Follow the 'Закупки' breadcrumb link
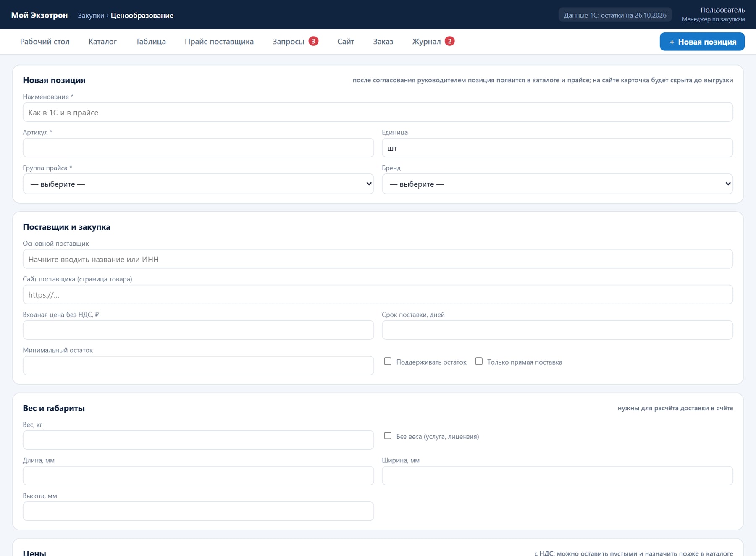756x556 pixels. 91,16
